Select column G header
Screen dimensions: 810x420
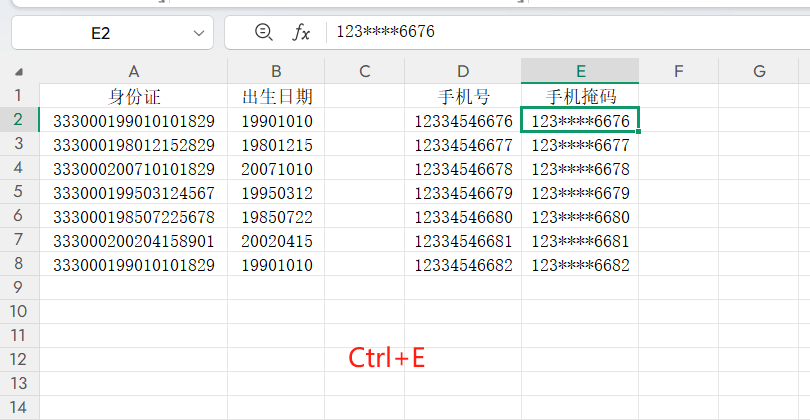click(x=759, y=71)
